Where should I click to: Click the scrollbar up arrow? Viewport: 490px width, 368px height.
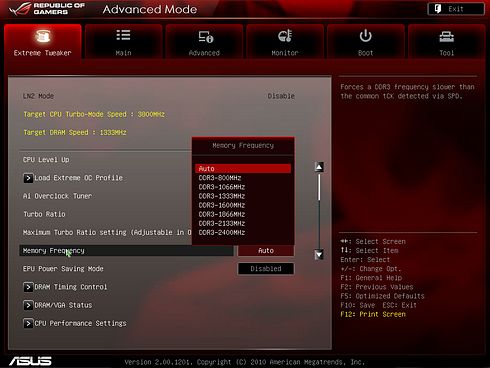click(x=319, y=167)
